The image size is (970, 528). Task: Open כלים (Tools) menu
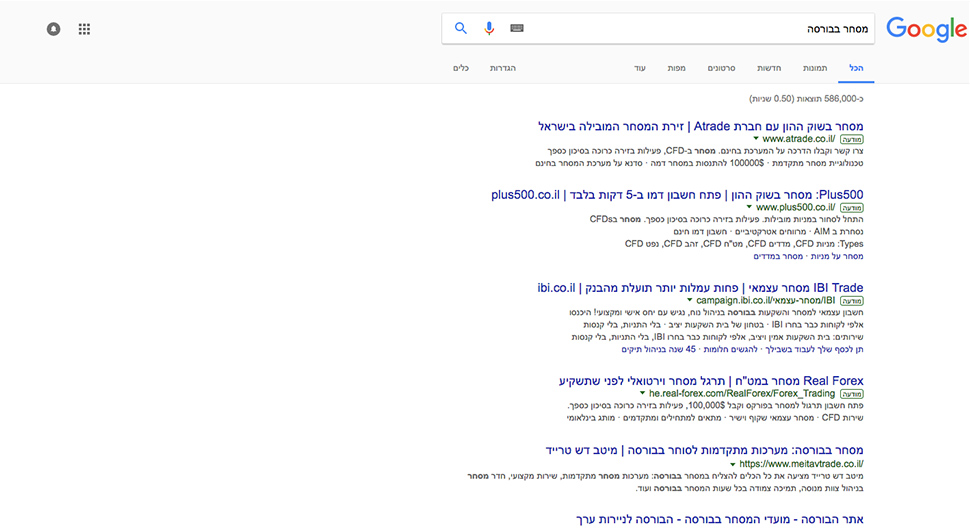coord(461,68)
